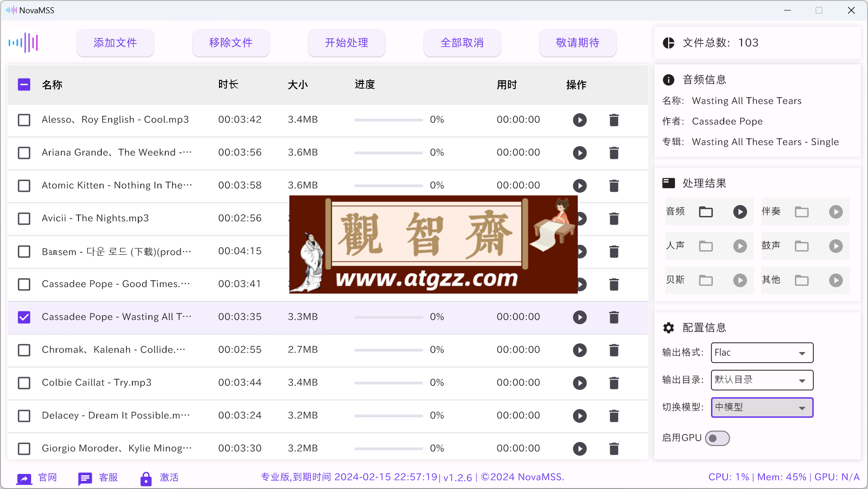Uncheck Cassadee Pope Wasting All checkbox

[24, 317]
